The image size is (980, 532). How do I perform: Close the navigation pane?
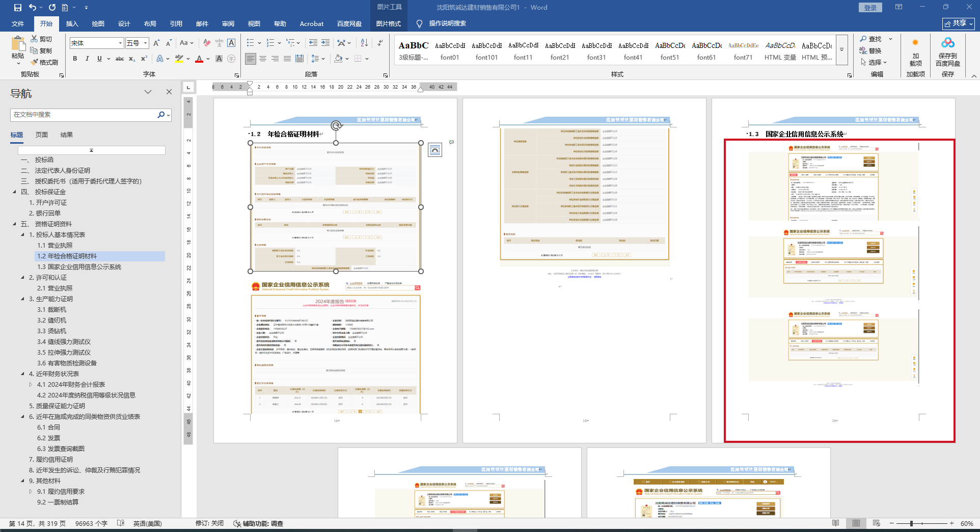point(169,92)
